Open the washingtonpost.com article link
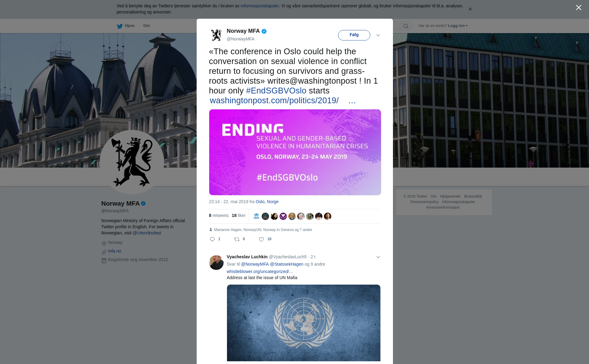This screenshot has height=364, width=589. (x=274, y=100)
